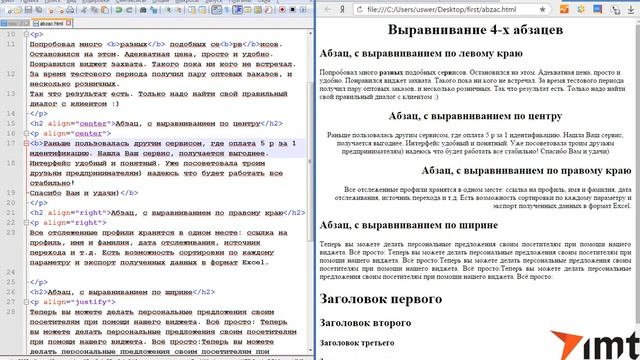
Task: Click the 'Заголовок второго' heading
Action: 365,323
